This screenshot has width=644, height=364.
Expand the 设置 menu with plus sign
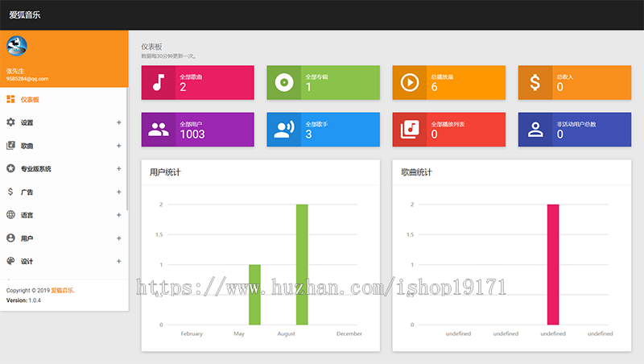coord(118,122)
